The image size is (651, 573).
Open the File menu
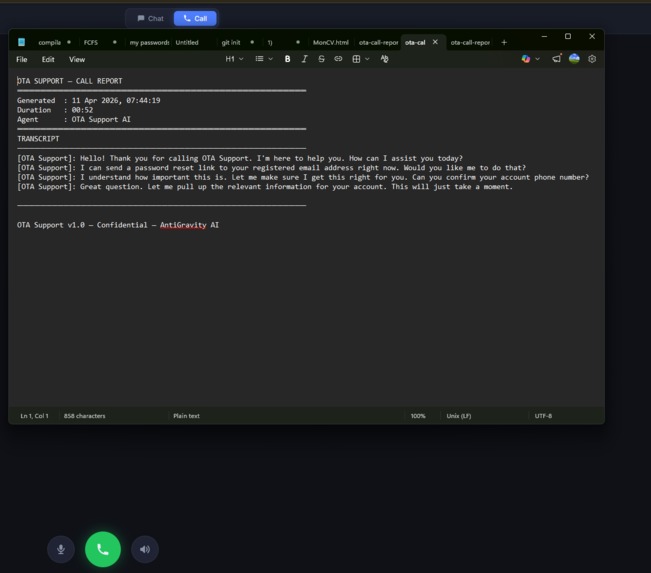pyautogui.click(x=22, y=59)
